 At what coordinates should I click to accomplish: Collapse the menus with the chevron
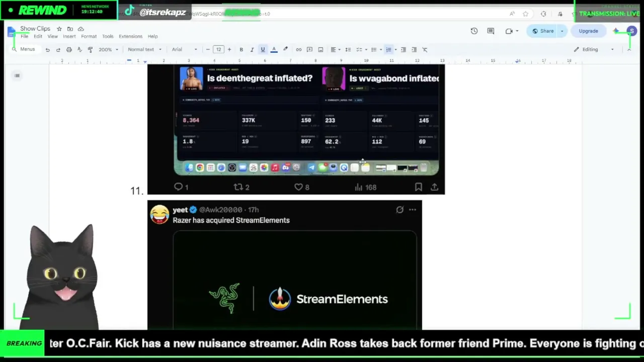coord(629,50)
